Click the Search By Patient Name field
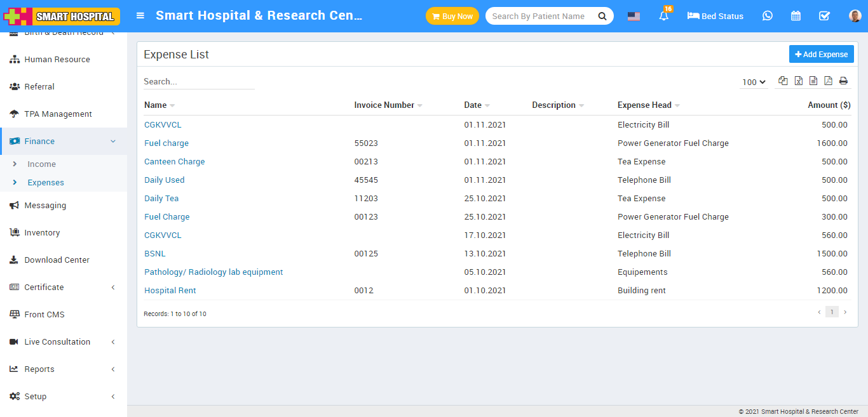Image resolution: width=868 pixels, height=417 pixels. (x=539, y=17)
